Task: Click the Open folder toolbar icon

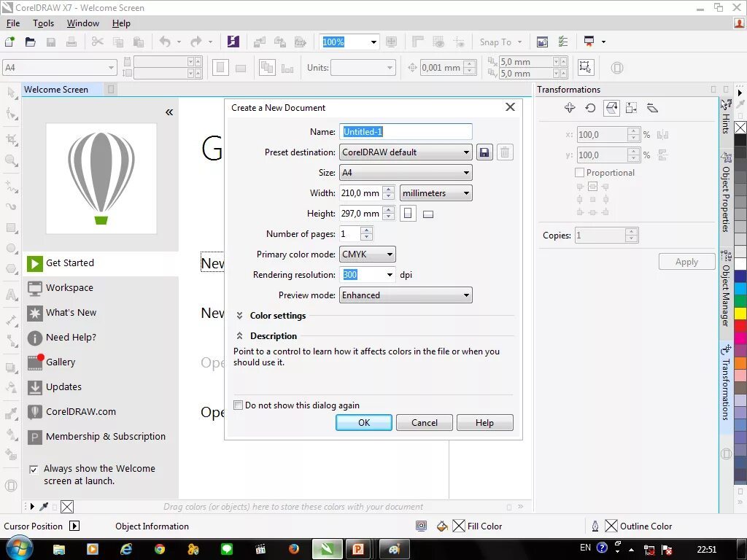Action: point(30,42)
